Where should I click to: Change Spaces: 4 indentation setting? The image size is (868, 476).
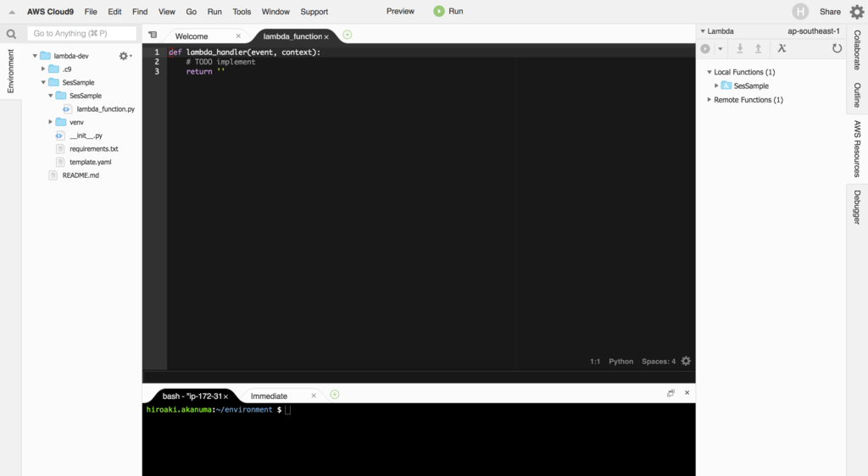coord(658,361)
